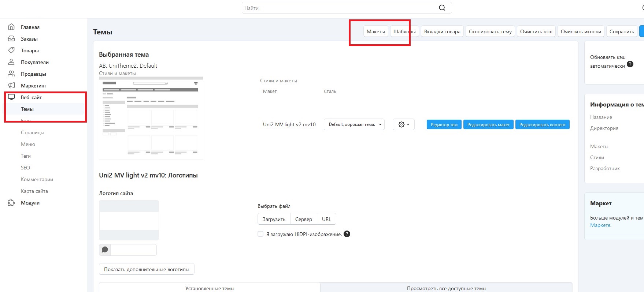Click the Модули puzzle icon
Viewport: 644px width, 292px height.
[11, 203]
